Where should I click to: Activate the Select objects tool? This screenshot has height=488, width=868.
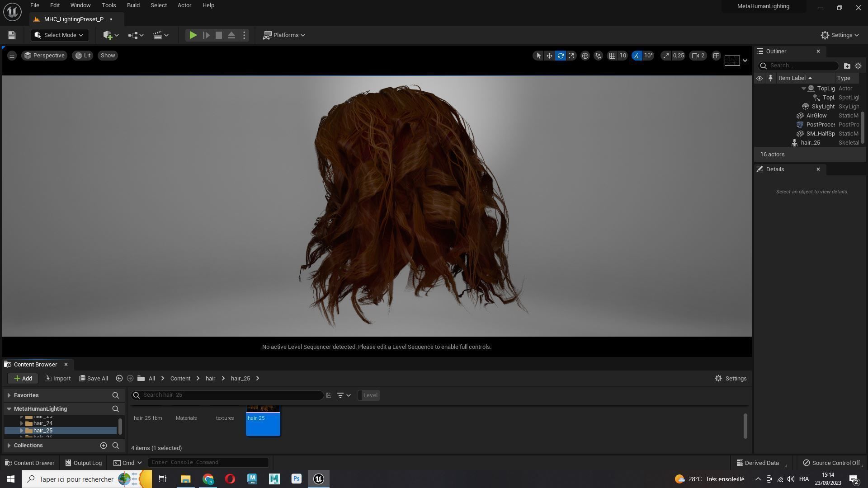click(x=538, y=56)
